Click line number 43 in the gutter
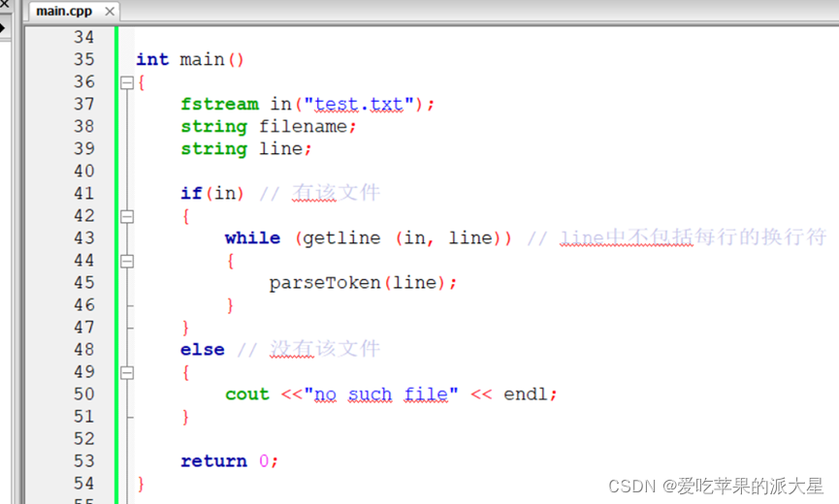 pyautogui.click(x=84, y=237)
